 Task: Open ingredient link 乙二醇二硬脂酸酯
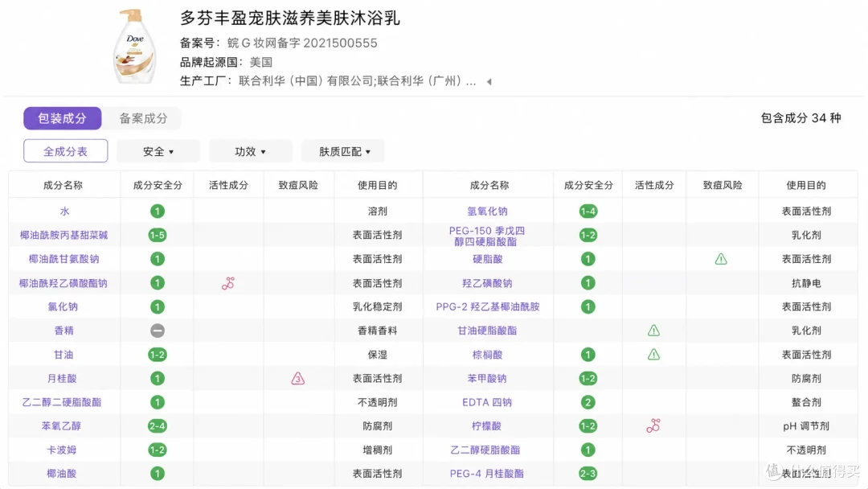pyautogui.click(x=62, y=403)
